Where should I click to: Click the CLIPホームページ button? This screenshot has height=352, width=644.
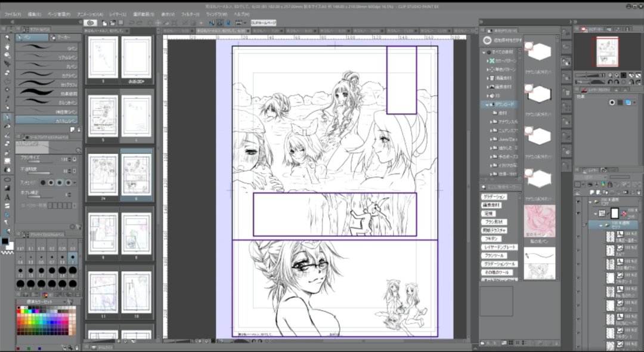264,23
